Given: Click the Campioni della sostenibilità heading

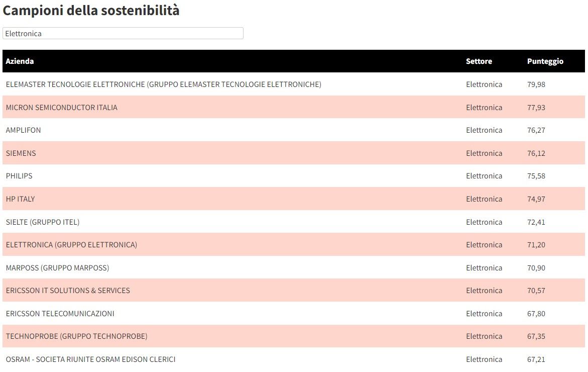Looking at the screenshot, I should point(91,11).
